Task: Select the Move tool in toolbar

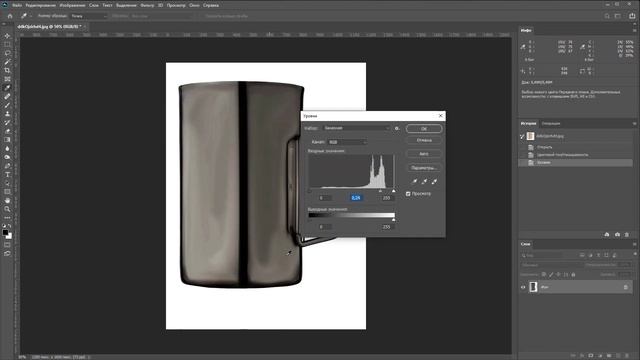Action: (7, 36)
